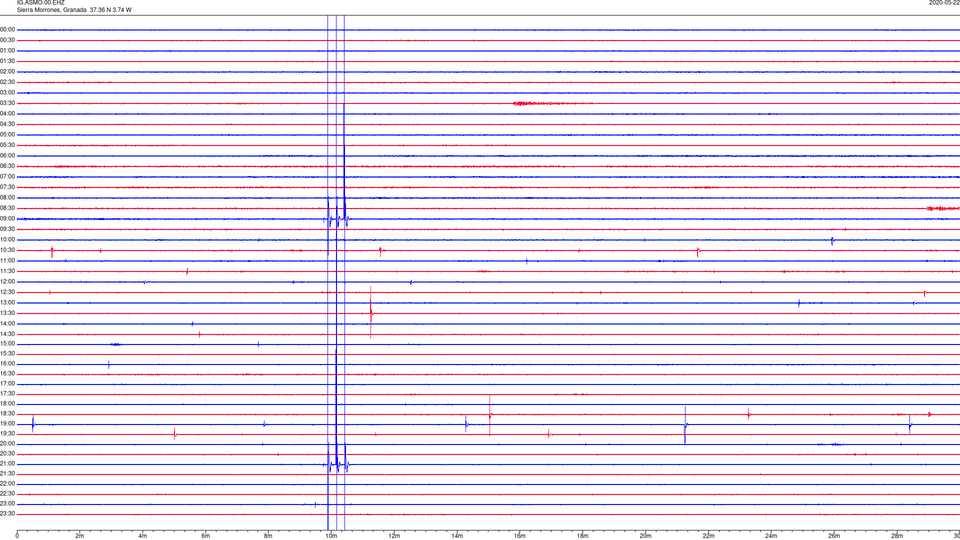Click the 20:00 row label
Image resolution: width=960 pixels, height=540 pixels.
(7, 443)
